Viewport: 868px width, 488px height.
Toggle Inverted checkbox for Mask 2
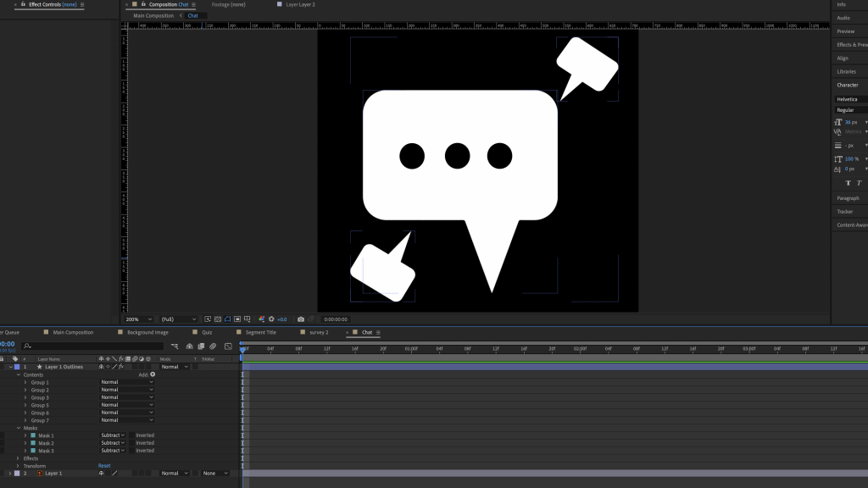131,443
